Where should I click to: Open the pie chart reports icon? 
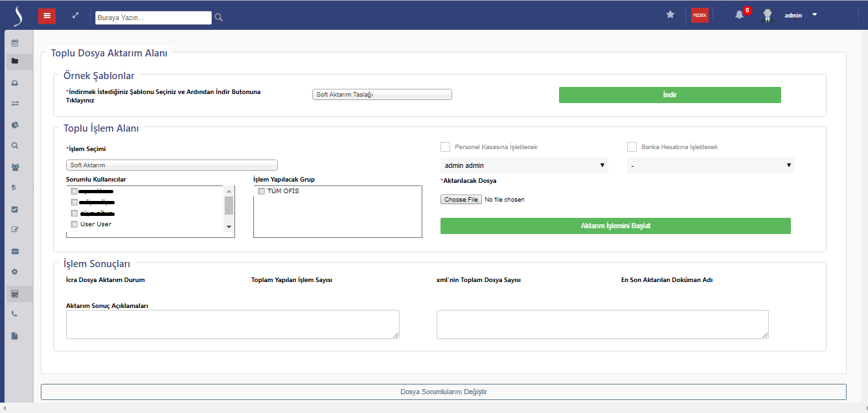(15, 124)
